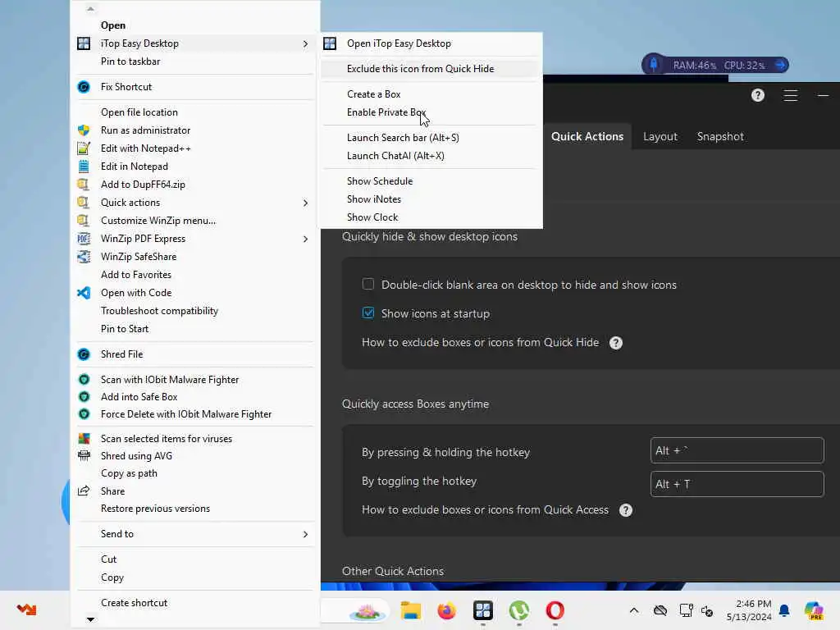Click the Share arrow icon
840x630 pixels.
point(84,491)
